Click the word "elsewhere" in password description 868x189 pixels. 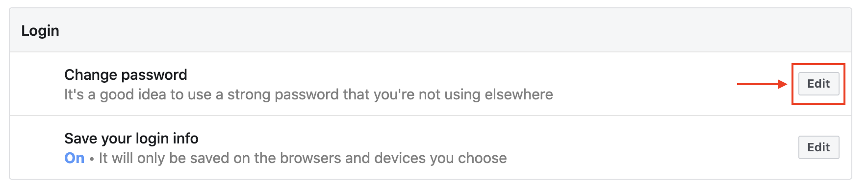[x=519, y=94]
